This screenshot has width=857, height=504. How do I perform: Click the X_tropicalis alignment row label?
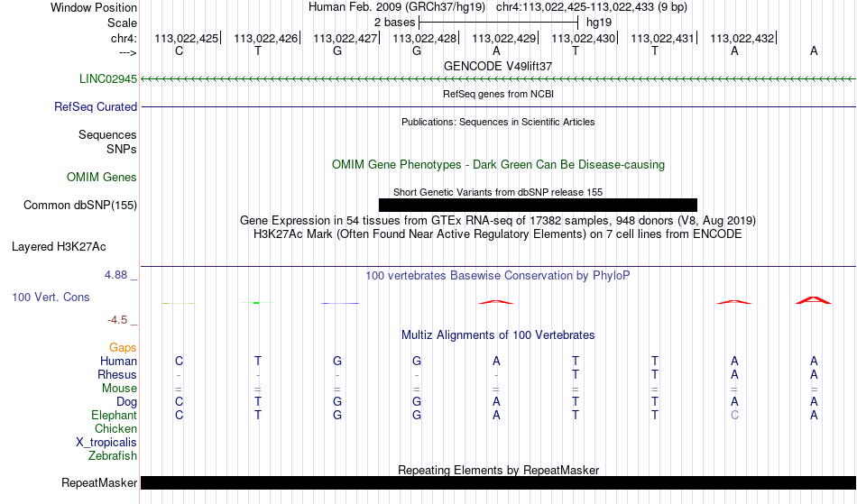pos(106,443)
